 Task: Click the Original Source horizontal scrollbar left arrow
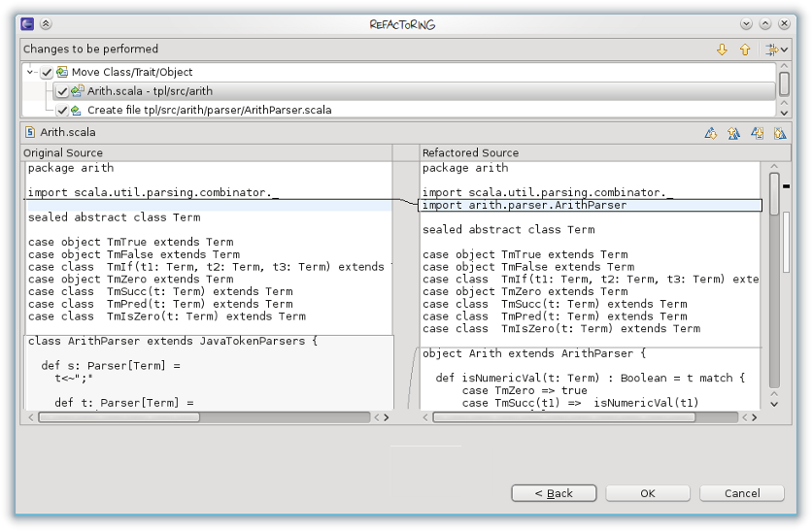(x=31, y=417)
